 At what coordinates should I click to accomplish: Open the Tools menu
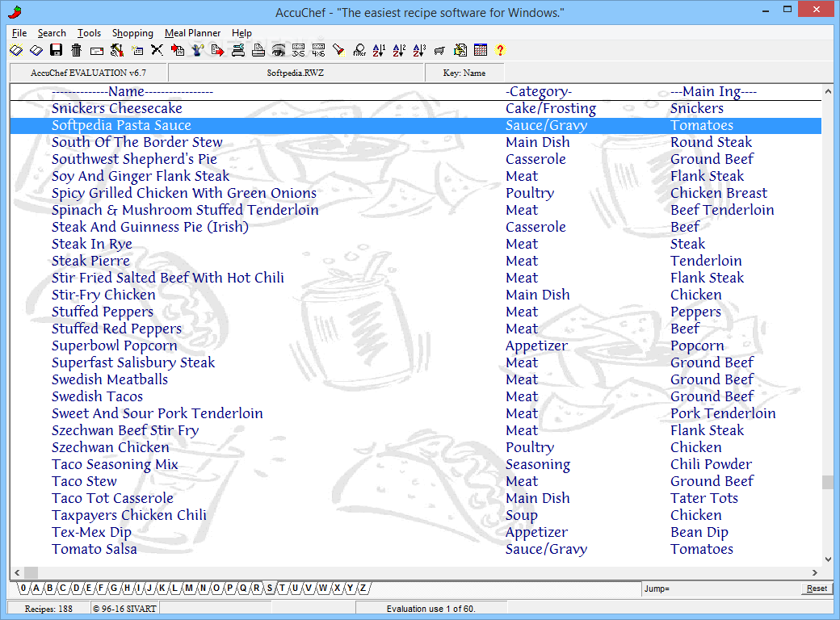pos(89,33)
